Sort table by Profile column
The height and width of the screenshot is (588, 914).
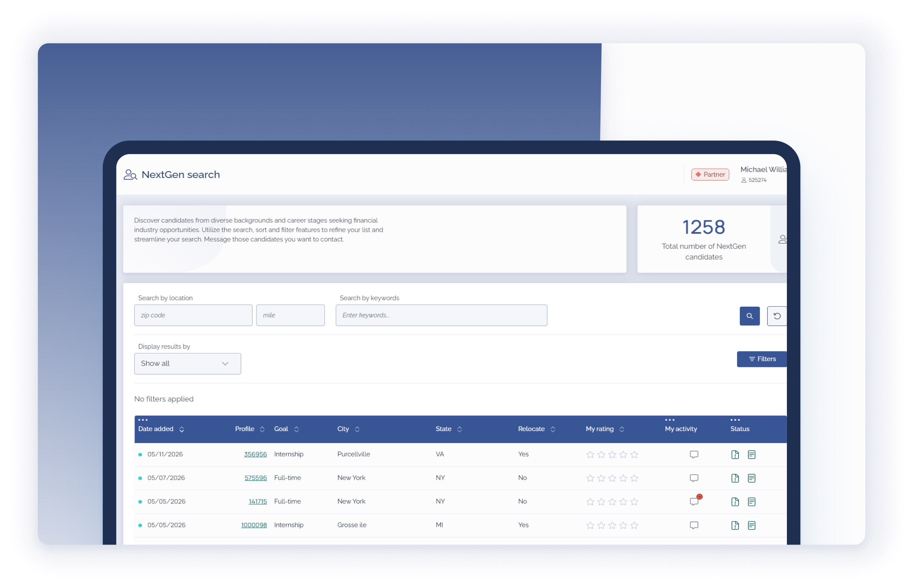262,429
